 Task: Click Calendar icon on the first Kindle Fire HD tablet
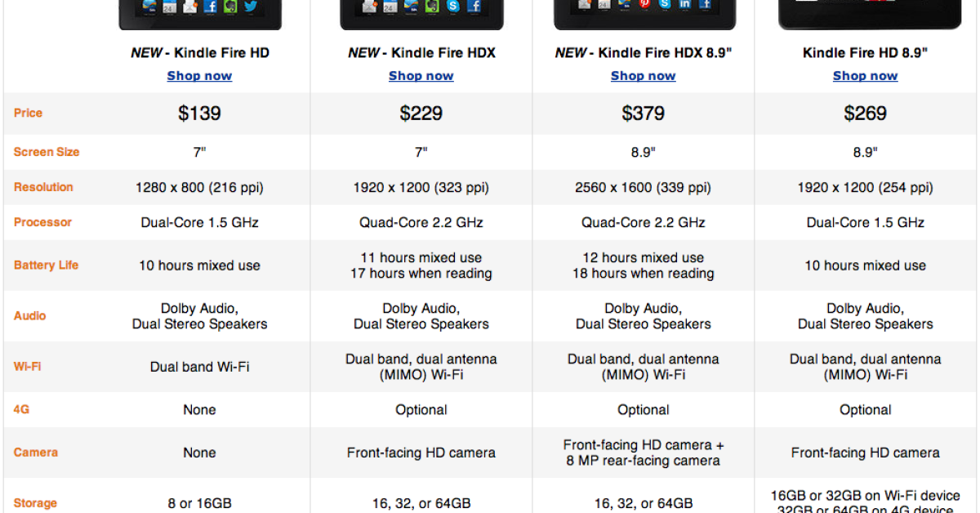coord(170,7)
